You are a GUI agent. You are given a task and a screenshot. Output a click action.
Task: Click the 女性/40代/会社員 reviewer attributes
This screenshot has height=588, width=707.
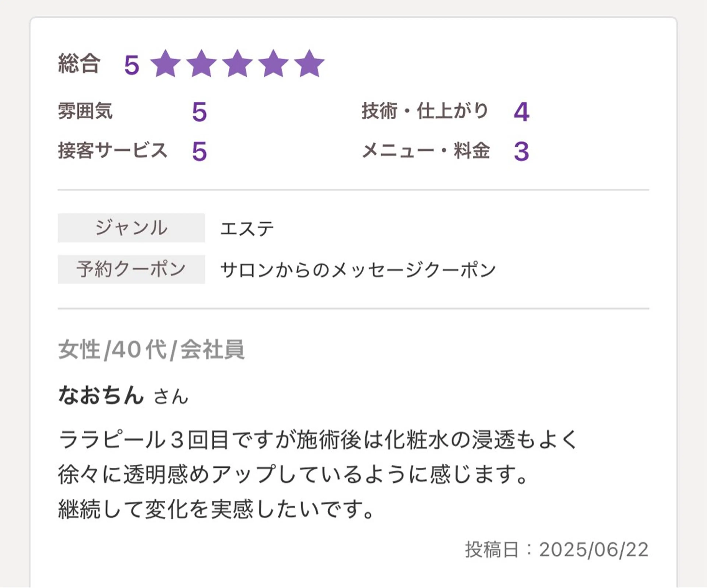coord(151,350)
